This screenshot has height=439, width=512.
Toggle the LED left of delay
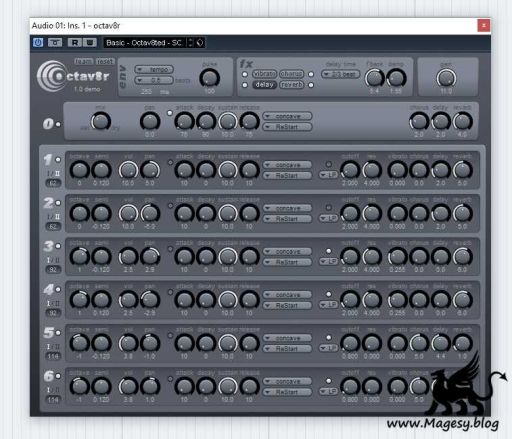(x=245, y=85)
